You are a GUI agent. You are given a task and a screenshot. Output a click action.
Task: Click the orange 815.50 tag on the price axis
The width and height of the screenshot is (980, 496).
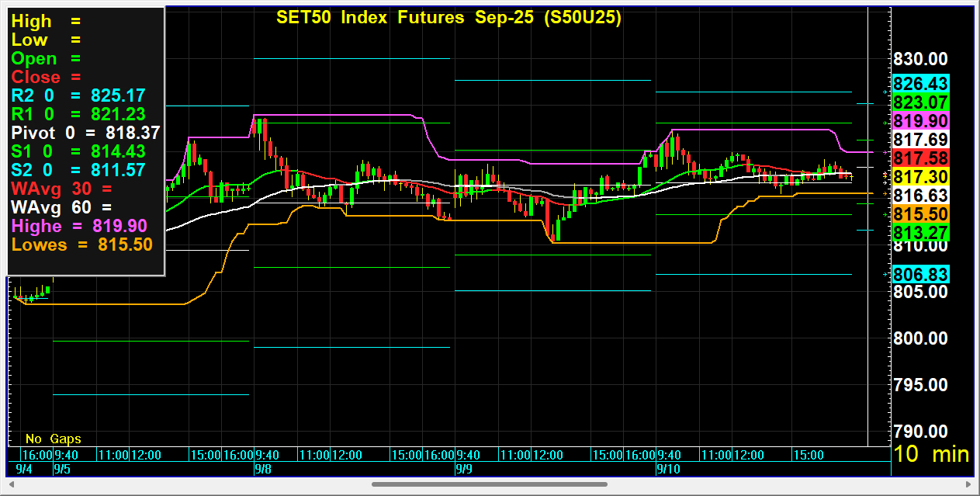921,214
